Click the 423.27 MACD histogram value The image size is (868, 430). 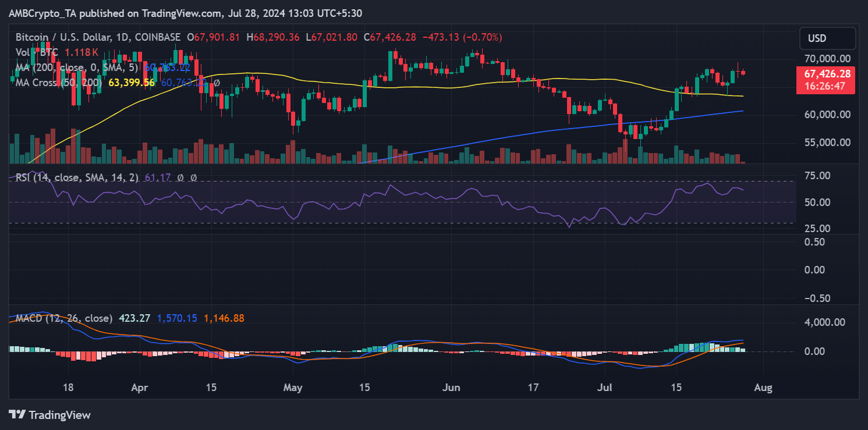click(x=134, y=318)
